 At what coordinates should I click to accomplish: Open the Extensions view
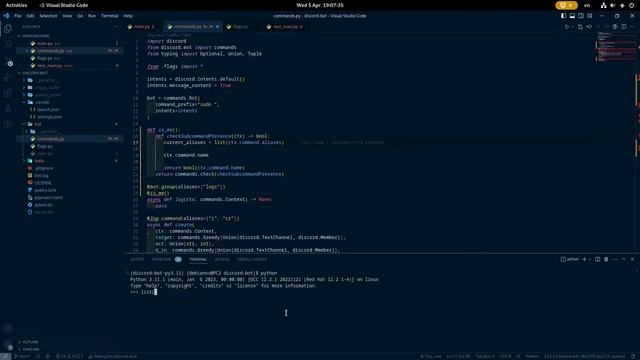(x=8, y=93)
